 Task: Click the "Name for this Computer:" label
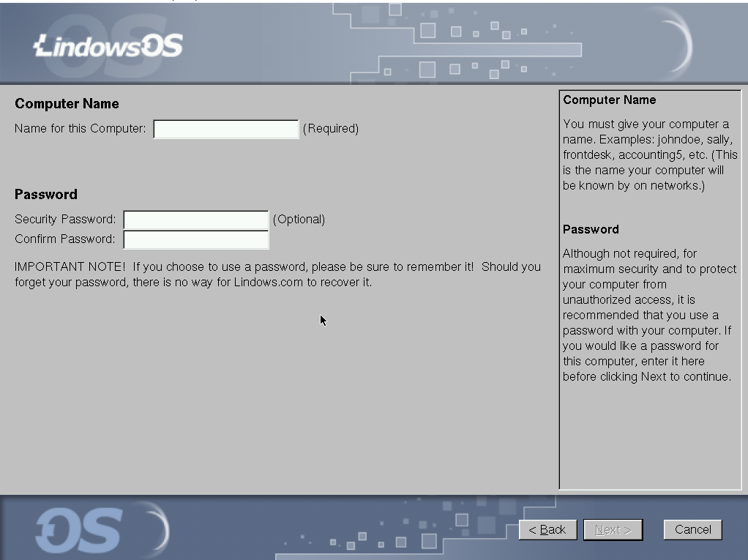pos(81,129)
